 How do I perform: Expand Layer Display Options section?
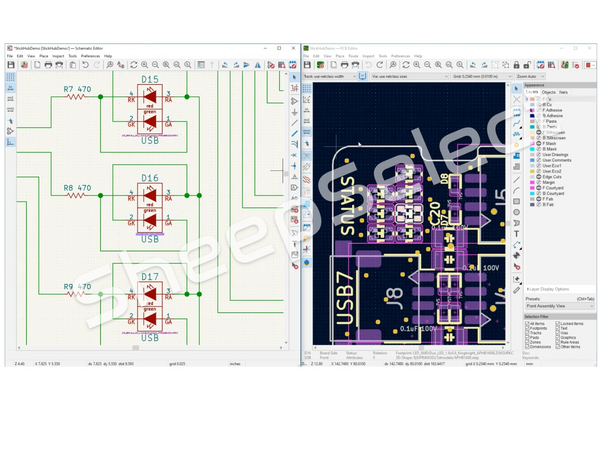tap(560, 290)
